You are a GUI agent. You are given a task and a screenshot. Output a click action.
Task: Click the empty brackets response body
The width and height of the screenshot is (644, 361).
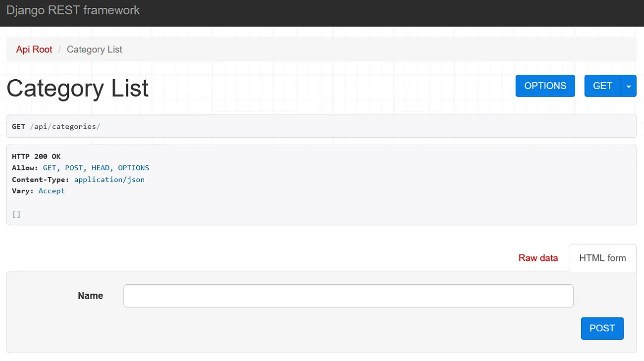tap(16, 214)
